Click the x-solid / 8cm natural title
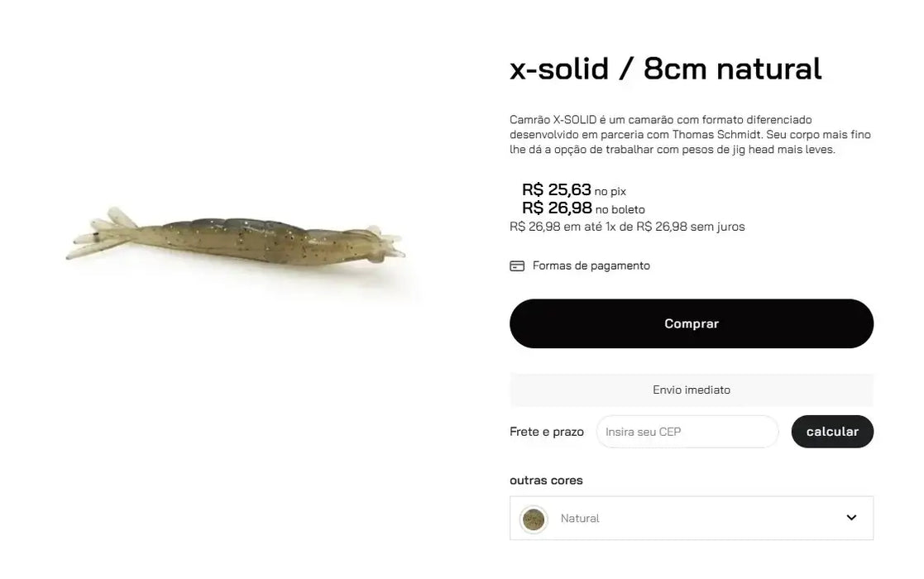 tap(665, 69)
